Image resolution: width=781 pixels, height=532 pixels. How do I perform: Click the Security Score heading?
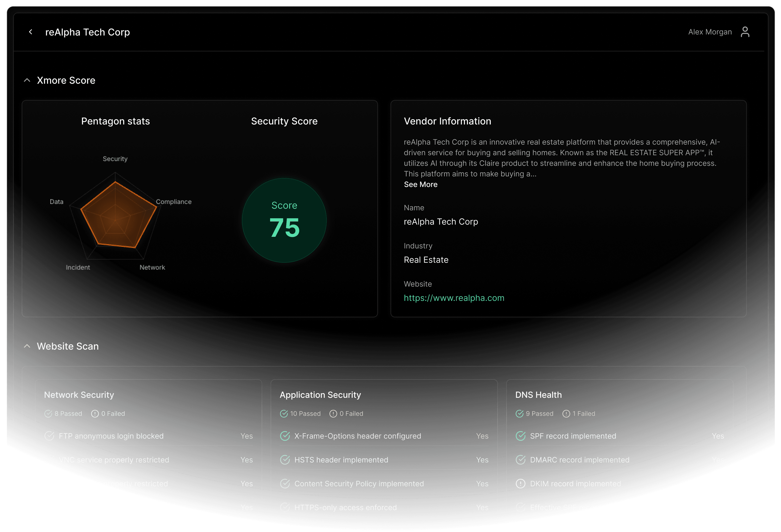click(284, 121)
